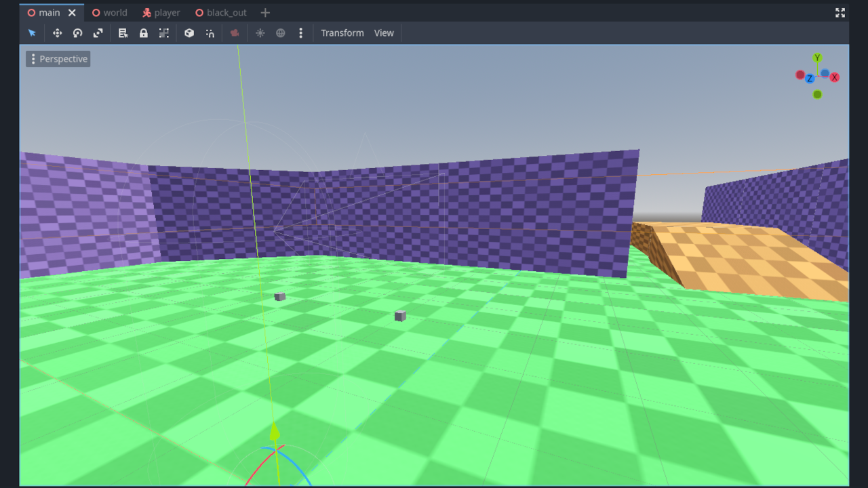Toggle distraction-free mode icon

pyautogui.click(x=840, y=12)
